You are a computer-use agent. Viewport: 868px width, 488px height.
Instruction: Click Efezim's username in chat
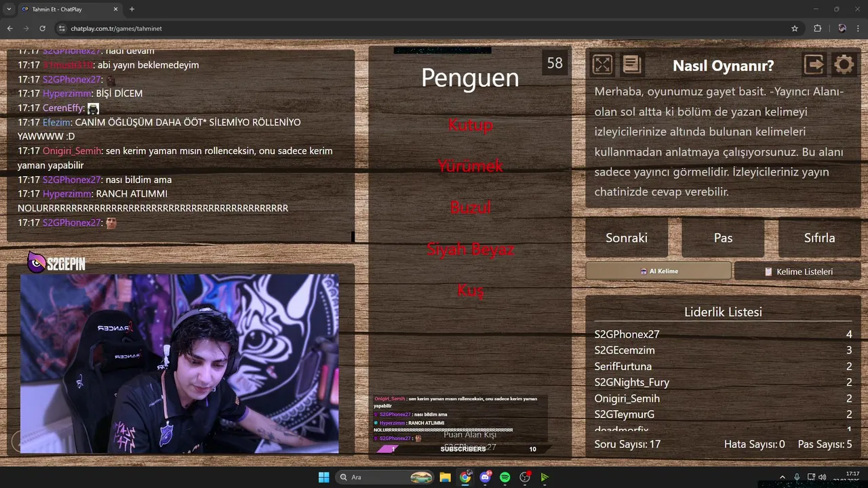point(57,123)
